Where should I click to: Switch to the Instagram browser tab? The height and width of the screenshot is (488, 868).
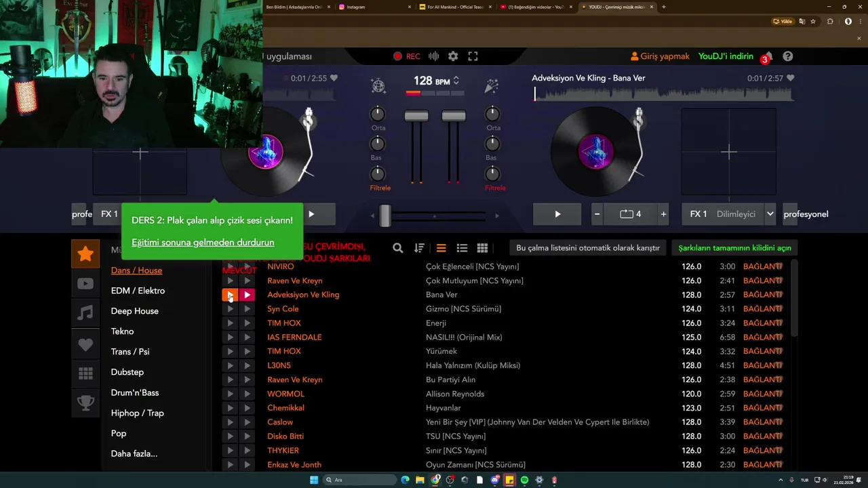click(373, 7)
